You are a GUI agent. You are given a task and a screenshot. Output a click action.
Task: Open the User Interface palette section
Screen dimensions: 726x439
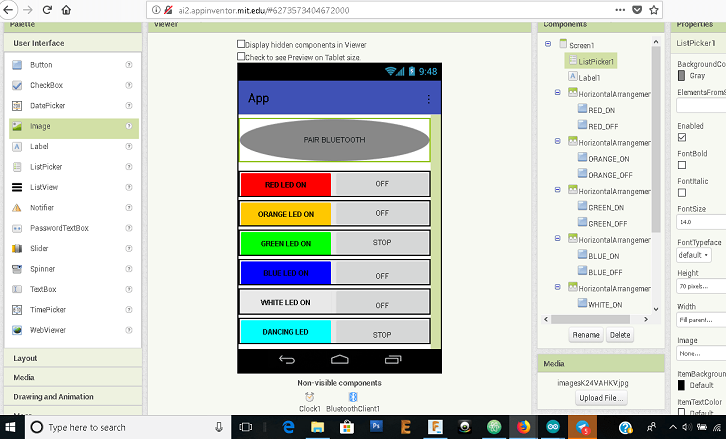pyautogui.click(x=73, y=43)
